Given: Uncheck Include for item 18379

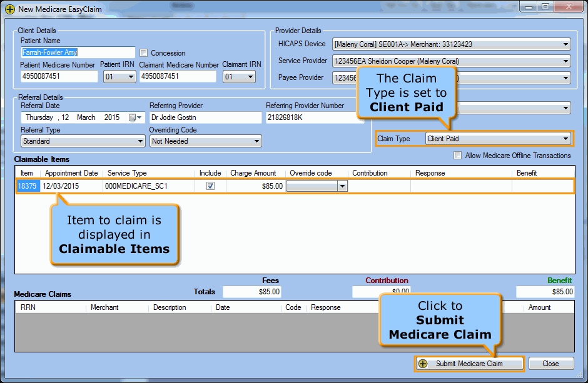Looking at the screenshot, I should coord(211,186).
